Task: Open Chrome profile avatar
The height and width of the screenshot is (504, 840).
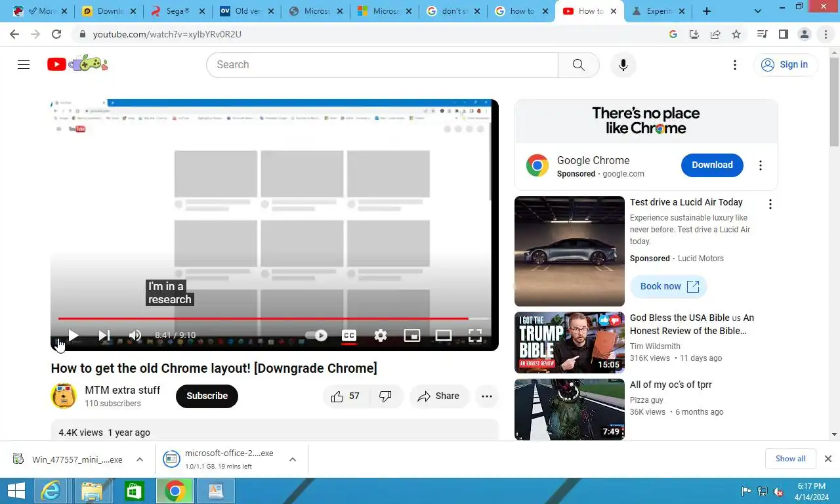Action: tap(805, 34)
